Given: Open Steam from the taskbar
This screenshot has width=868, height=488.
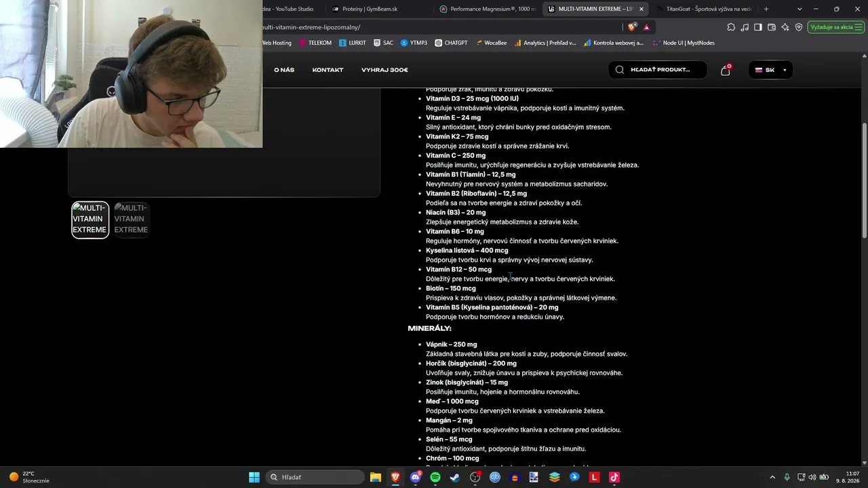Looking at the screenshot, I should pos(455,477).
